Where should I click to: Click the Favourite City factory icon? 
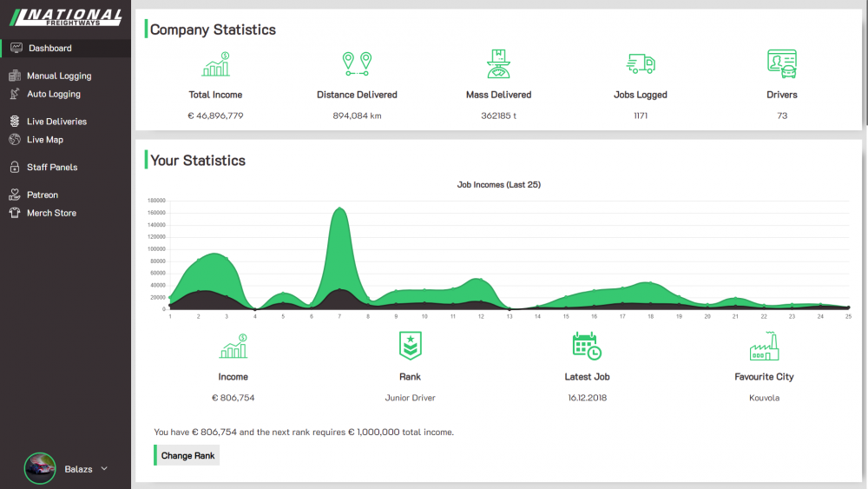[x=764, y=347]
